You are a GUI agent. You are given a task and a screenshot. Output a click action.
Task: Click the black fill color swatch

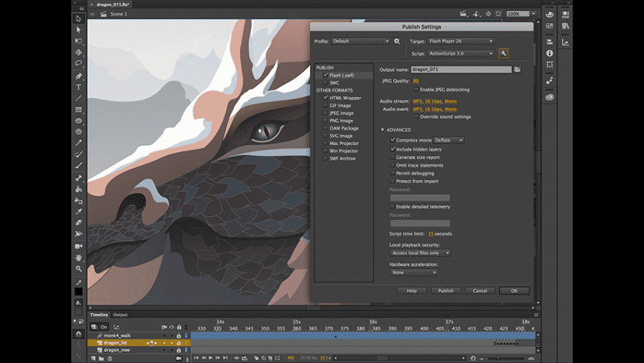79,291
